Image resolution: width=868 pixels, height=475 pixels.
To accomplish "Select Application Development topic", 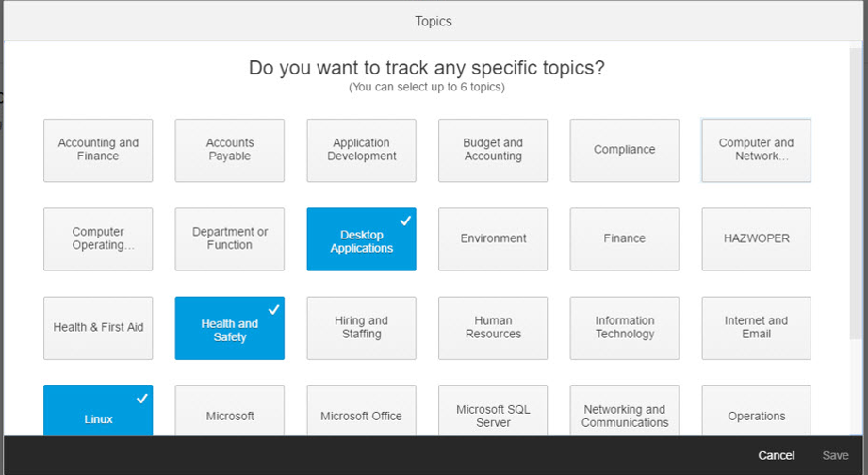I will [x=361, y=150].
